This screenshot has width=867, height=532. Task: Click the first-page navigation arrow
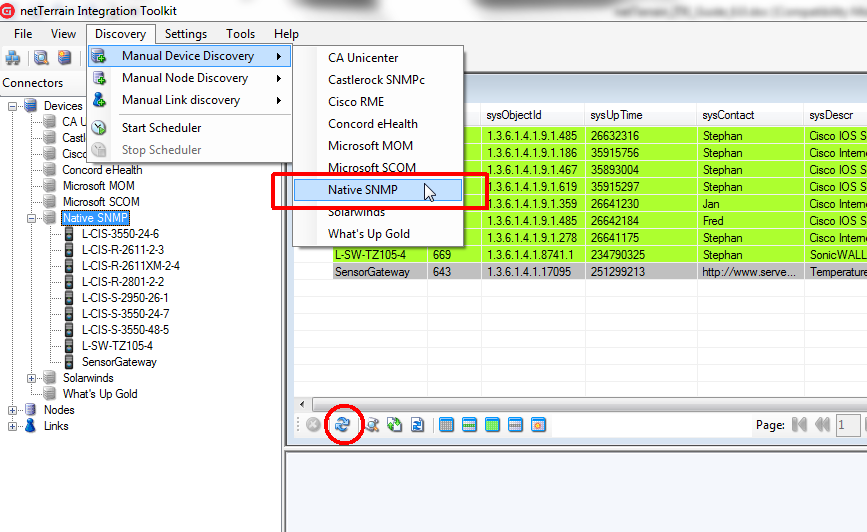tap(799, 425)
